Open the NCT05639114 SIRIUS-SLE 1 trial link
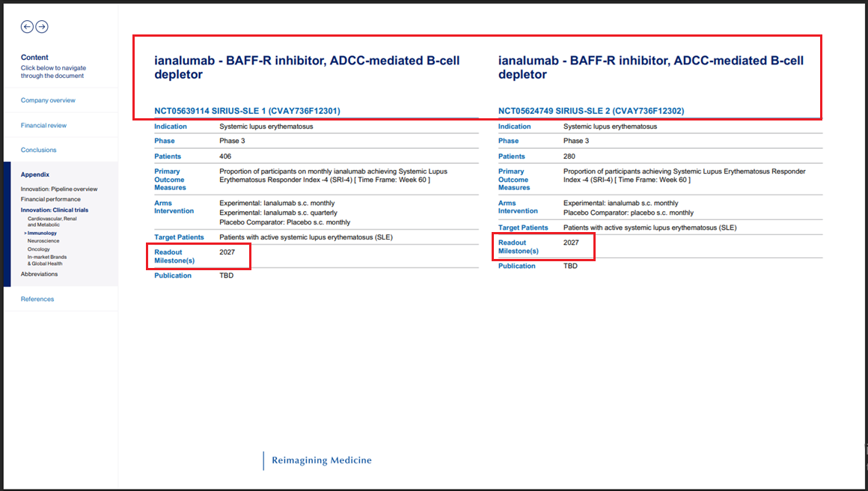The height and width of the screenshot is (491, 868). click(247, 111)
